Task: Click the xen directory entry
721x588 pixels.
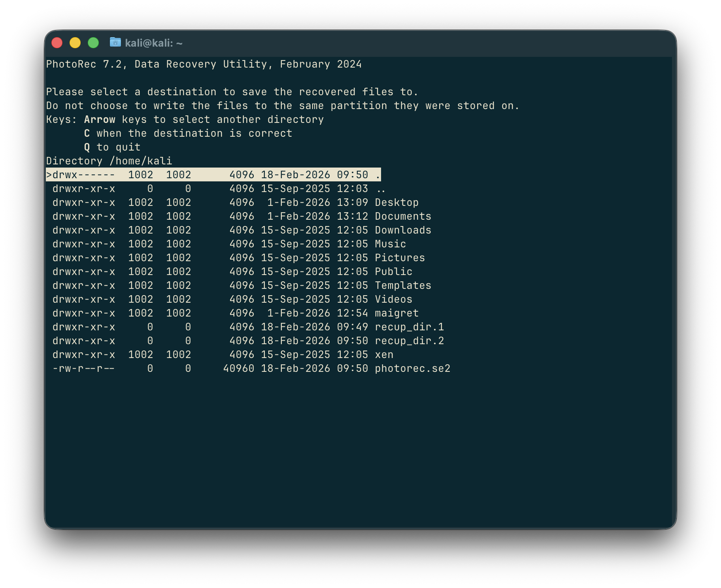Action: (x=383, y=355)
